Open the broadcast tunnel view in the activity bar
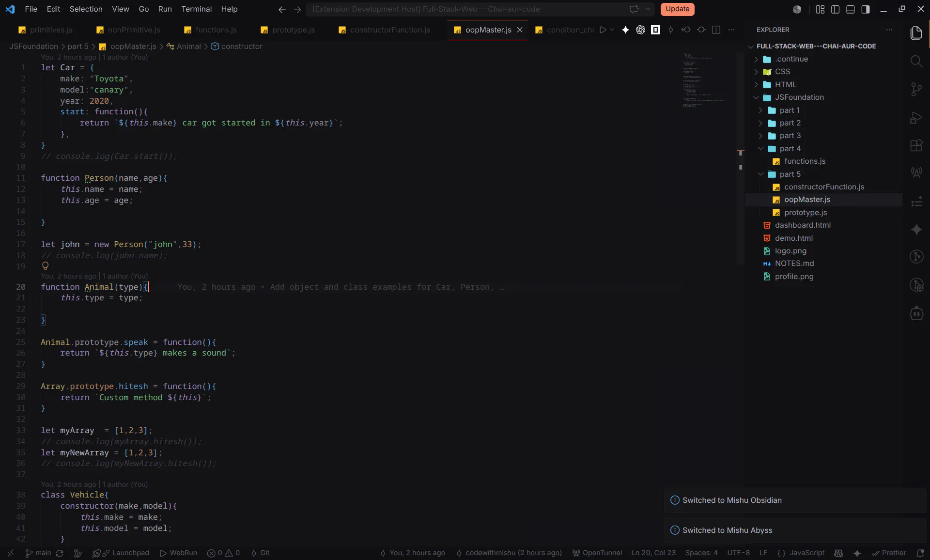930x560 pixels. 916,172
